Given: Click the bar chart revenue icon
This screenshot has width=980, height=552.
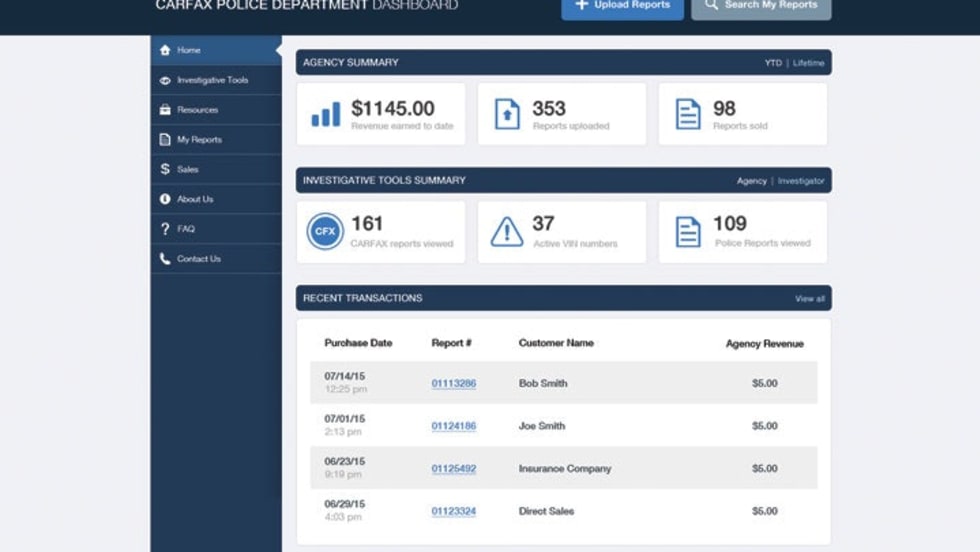Looking at the screenshot, I should [x=325, y=115].
